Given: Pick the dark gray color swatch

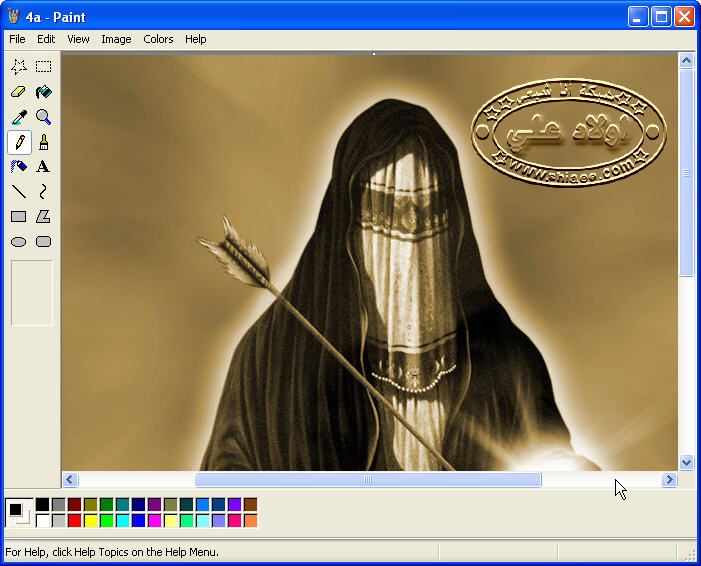Looking at the screenshot, I should pyautogui.click(x=59, y=505).
